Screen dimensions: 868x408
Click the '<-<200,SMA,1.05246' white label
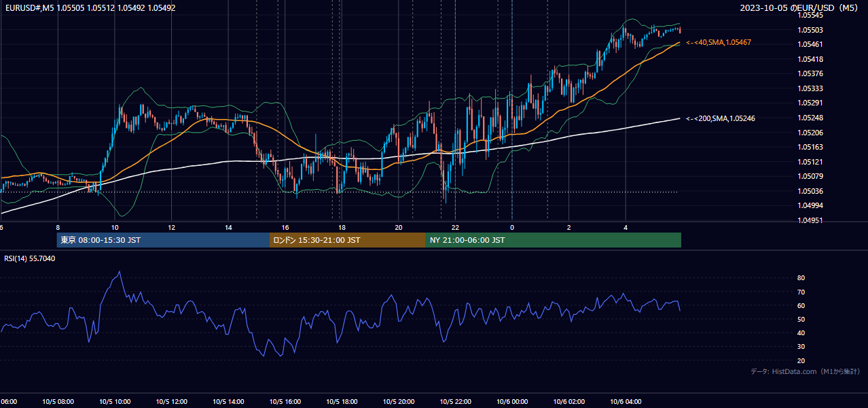[x=721, y=118]
